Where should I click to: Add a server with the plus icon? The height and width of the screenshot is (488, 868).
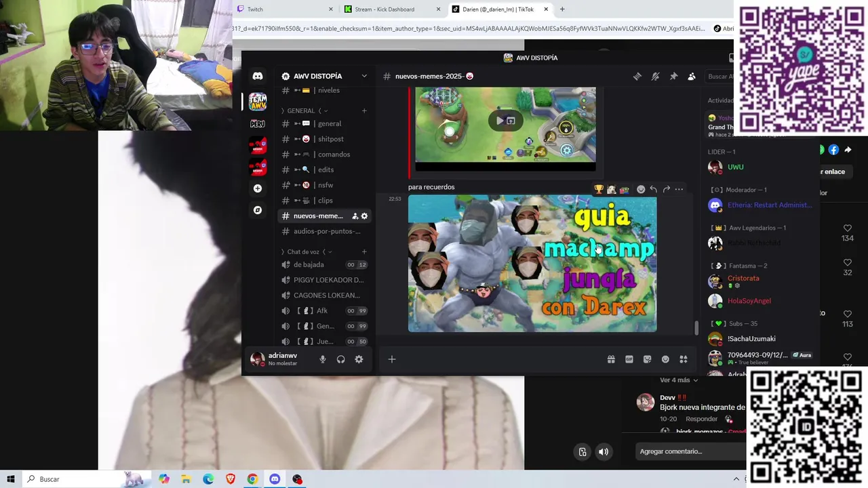(x=258, y=188)
